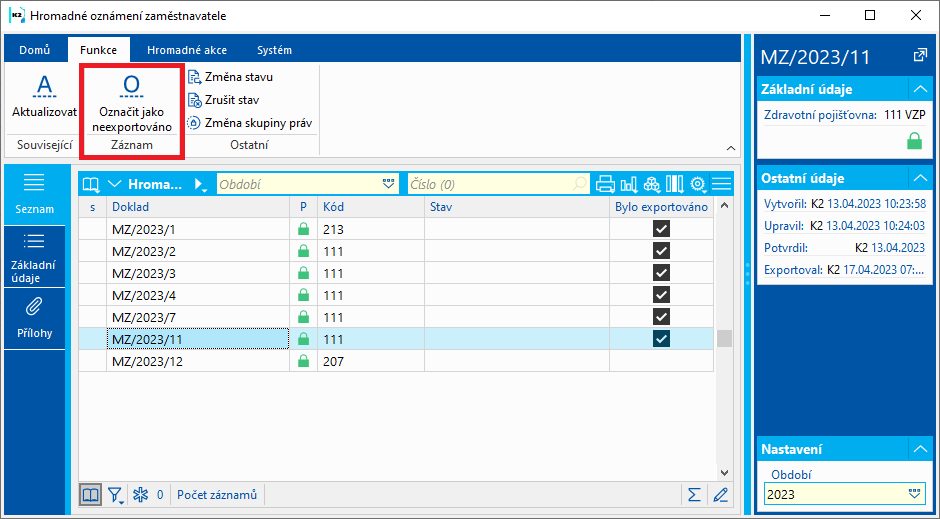This screenshot has width=940, height=519.
Task: Switch to the Hromadné akce ribbon tab
Action: coord(187,50)
